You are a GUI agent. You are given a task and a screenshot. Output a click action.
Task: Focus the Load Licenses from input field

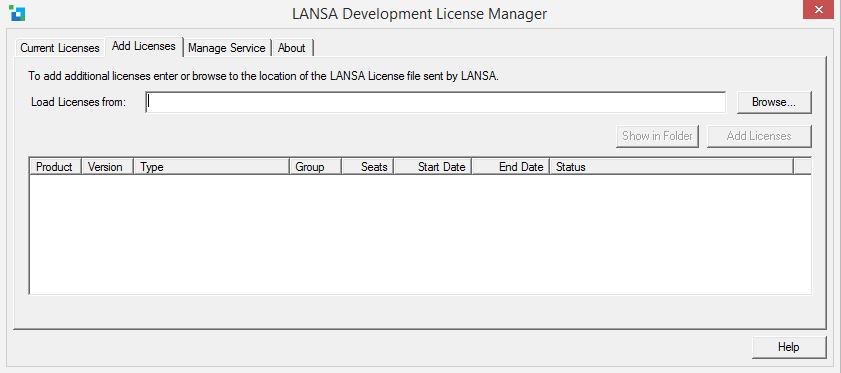[436, 102]
